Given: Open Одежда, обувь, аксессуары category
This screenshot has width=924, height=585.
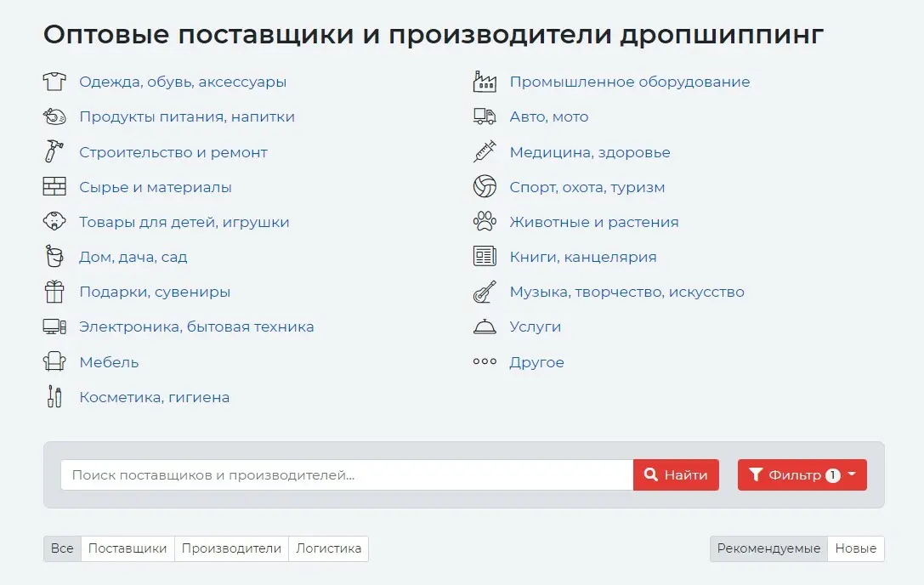Looking at the screenshot, I should point(183,82).
